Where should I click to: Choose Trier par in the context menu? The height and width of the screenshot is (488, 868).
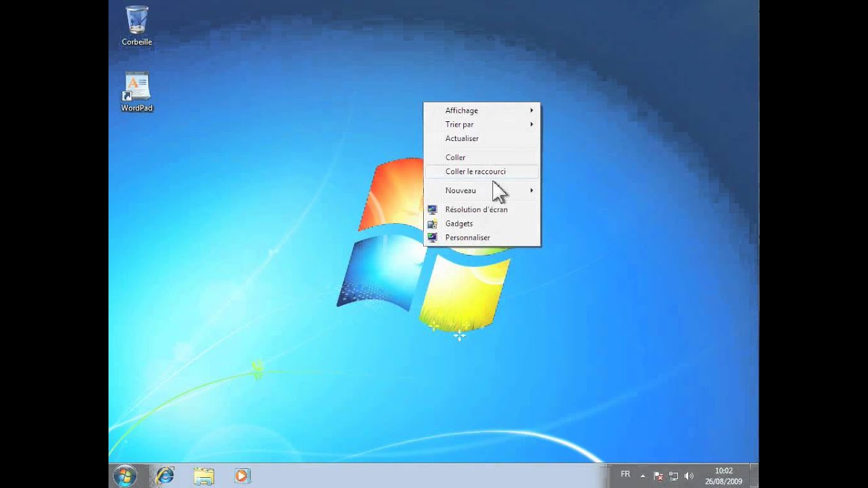click(x=482, y=125)
